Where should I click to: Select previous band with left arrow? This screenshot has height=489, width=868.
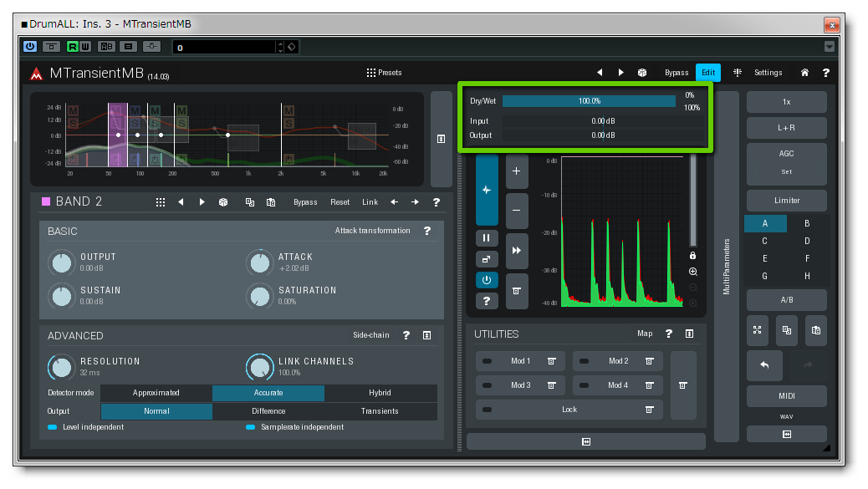tap(394, 202)
